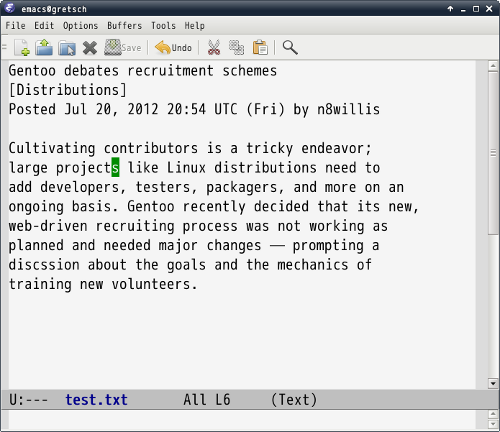Click the minibuffer scrollbar up arrow

[x=493, y=414]
